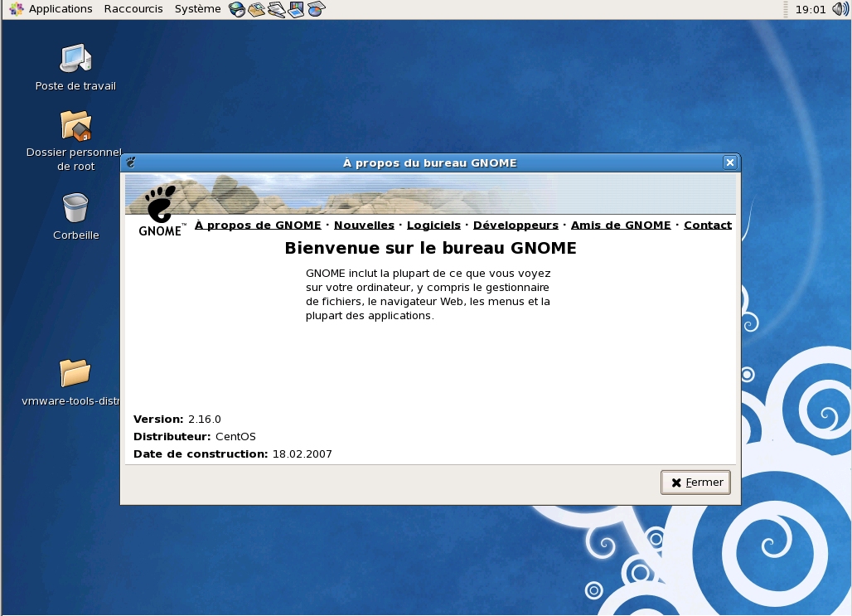
Task: Select the Dossier personnel de root icon
Action: 75,125
